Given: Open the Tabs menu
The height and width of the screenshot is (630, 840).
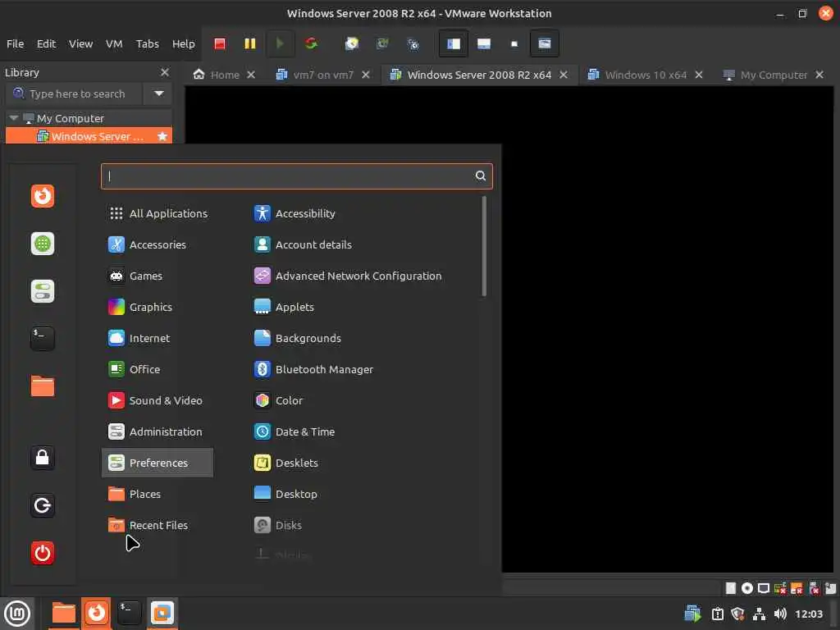Looking at the screenshot, I should [x=148, y=44].
